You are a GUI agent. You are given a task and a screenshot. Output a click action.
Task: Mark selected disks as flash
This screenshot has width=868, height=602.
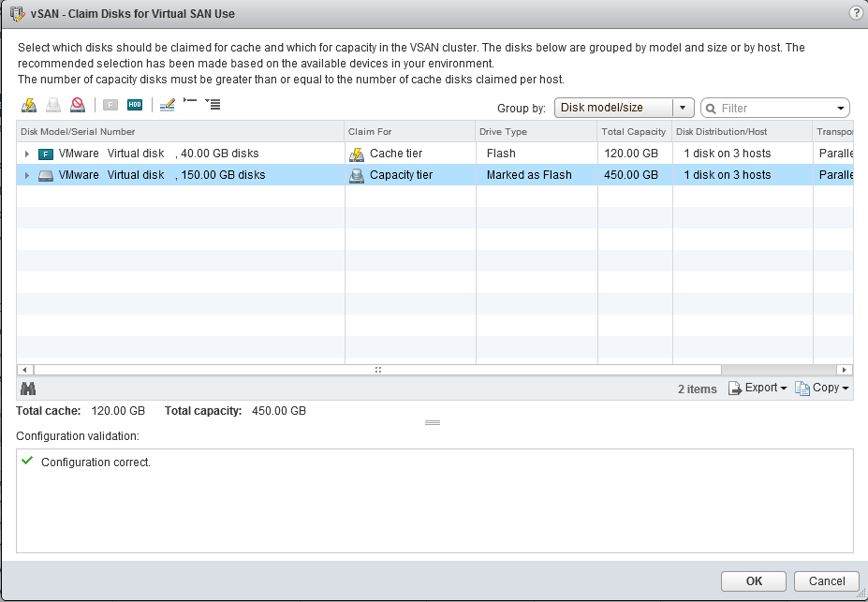coord(110,105)
